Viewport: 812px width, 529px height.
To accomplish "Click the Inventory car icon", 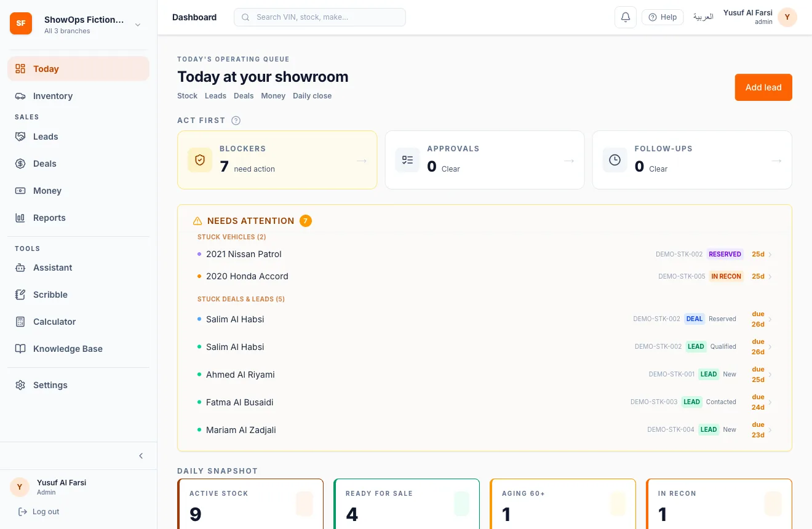I will coord(20,96).
